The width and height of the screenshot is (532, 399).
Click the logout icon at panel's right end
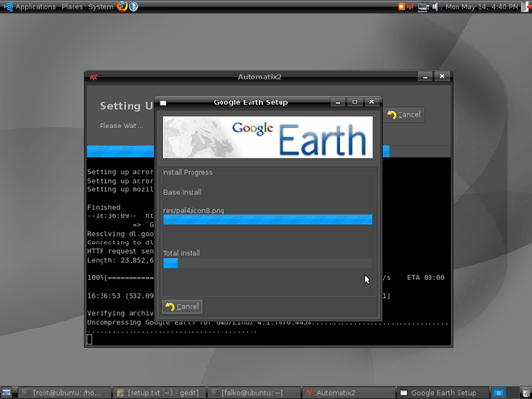(x=526, y=6)
